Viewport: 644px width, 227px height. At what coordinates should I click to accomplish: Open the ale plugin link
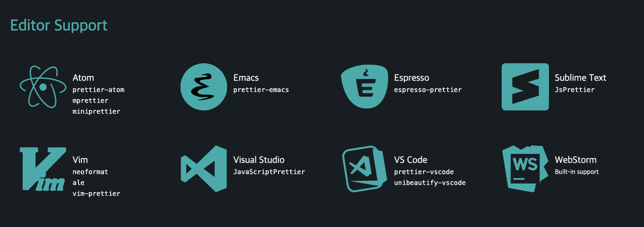pyautogui.click(x=78, y=183)
